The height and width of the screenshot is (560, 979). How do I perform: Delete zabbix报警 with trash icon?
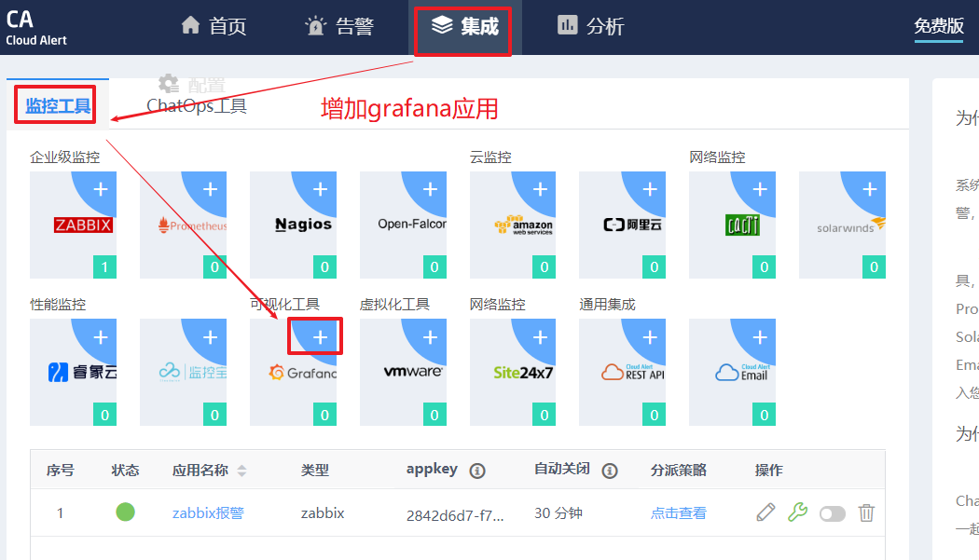pos(866,512)
